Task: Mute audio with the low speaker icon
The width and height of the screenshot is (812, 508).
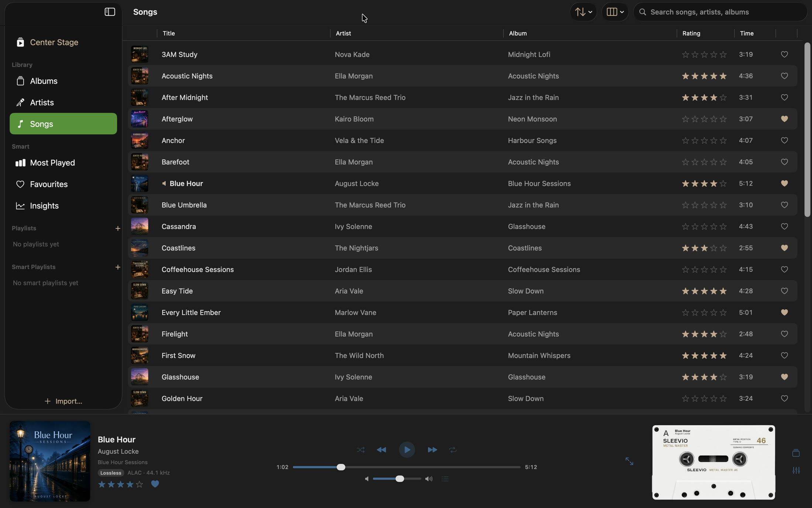Action: 367,479
